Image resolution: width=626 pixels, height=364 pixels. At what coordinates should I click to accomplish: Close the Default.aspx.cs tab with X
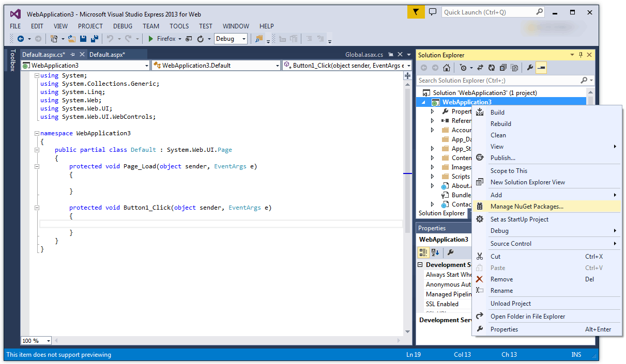pos(82,54)
